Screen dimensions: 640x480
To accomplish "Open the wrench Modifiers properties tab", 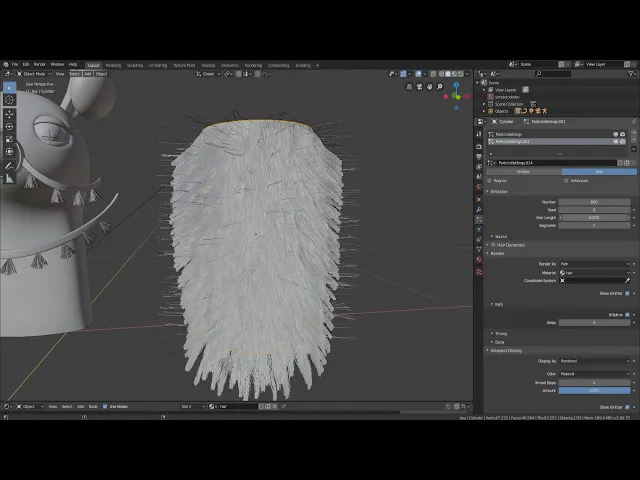I will point(479,211).
